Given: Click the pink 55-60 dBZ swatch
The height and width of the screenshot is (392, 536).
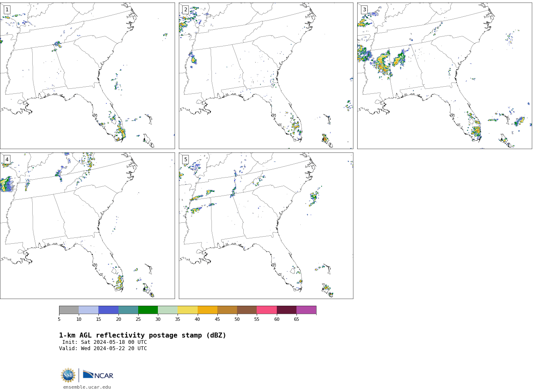Looking at the screenshot, I should point(267,310).
